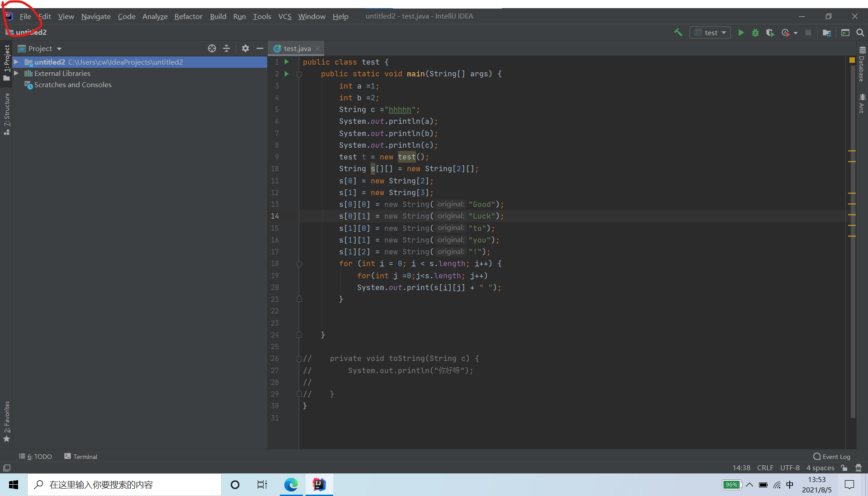Click the Build project hammer icon
Image resolution: width=868 pixels, height=496 pixels.
[x=678, y=33]
